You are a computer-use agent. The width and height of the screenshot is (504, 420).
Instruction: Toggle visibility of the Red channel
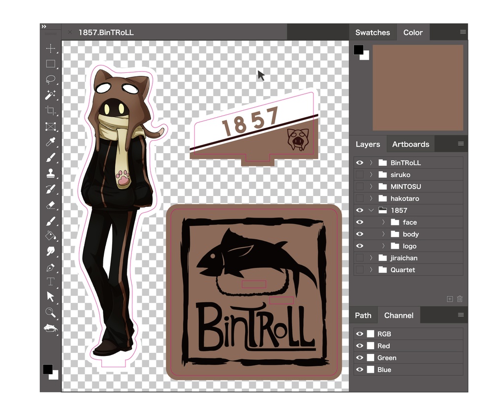pos(360,346)
